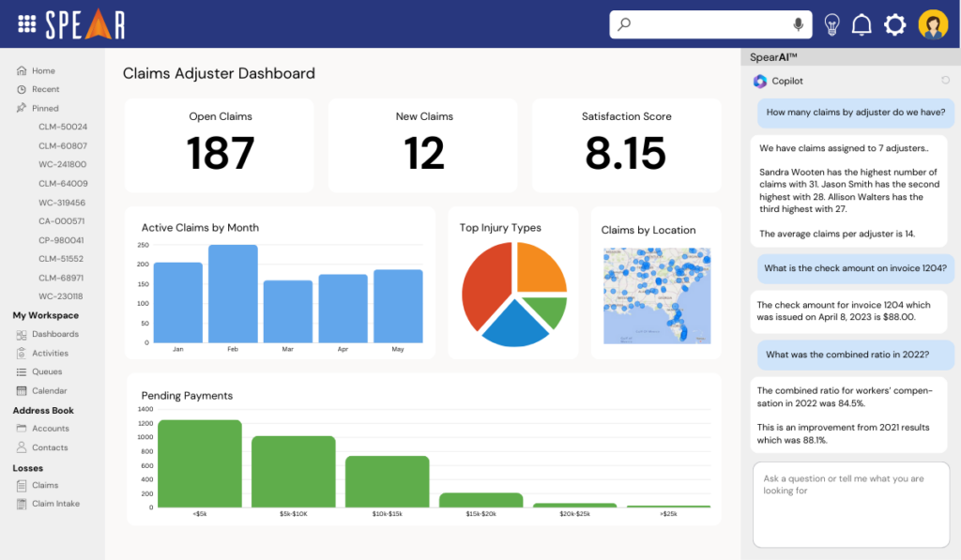Image resolution: width=961 pixels, height=560 pixels.
Task: Click the microphone icon in search bar
Action: click(x=799, y=24)
